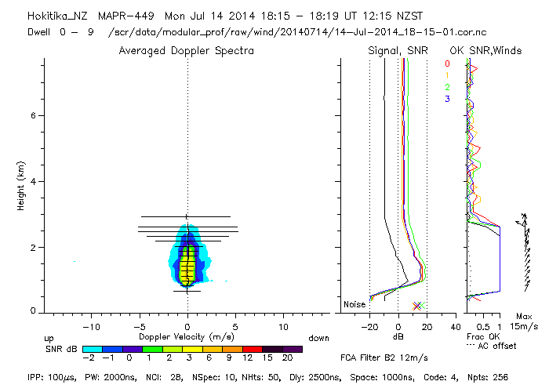Click the dark purple 20 dB swatch

(x=293, y=350)
